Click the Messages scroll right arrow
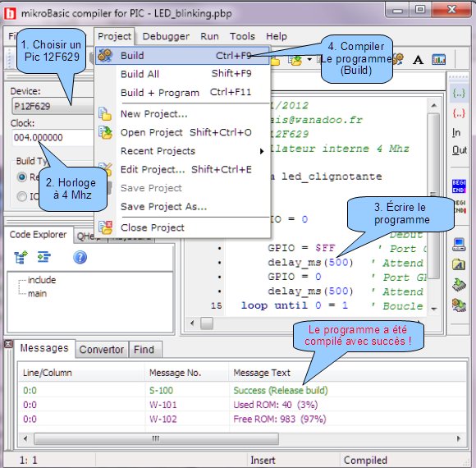This screenshot has width=476, height=468. tap(459, 438)
